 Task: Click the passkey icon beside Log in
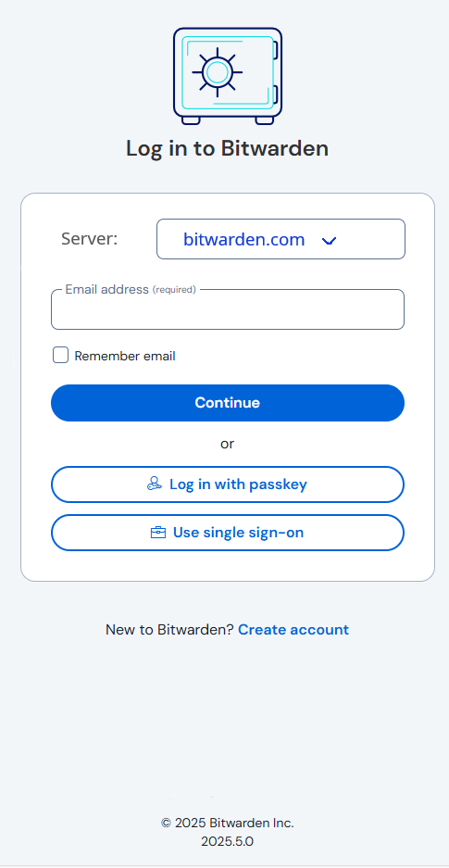(x=155, y=484)
